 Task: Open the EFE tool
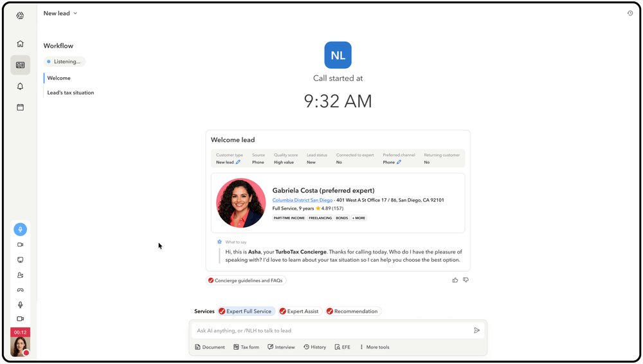click(343, 347)
